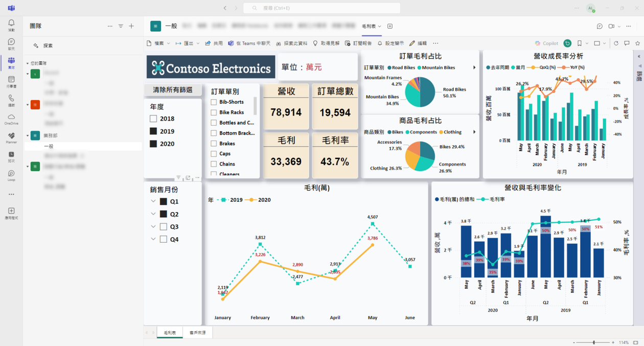Check the 2018 year filter box
Viewport: 644px width, 346px height.
point(153,119)
